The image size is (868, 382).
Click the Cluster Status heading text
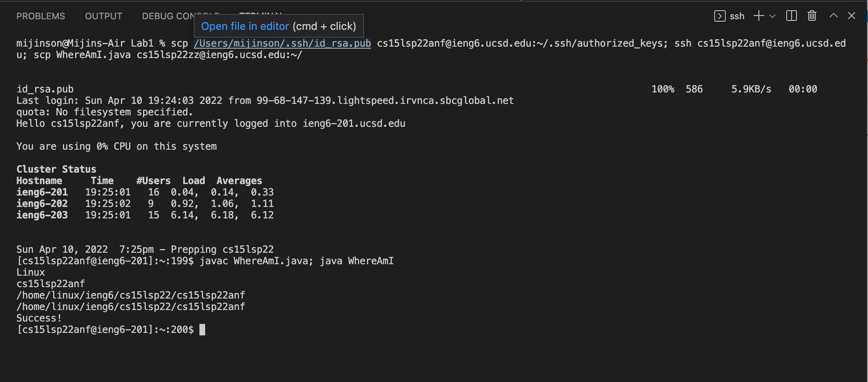56,169
